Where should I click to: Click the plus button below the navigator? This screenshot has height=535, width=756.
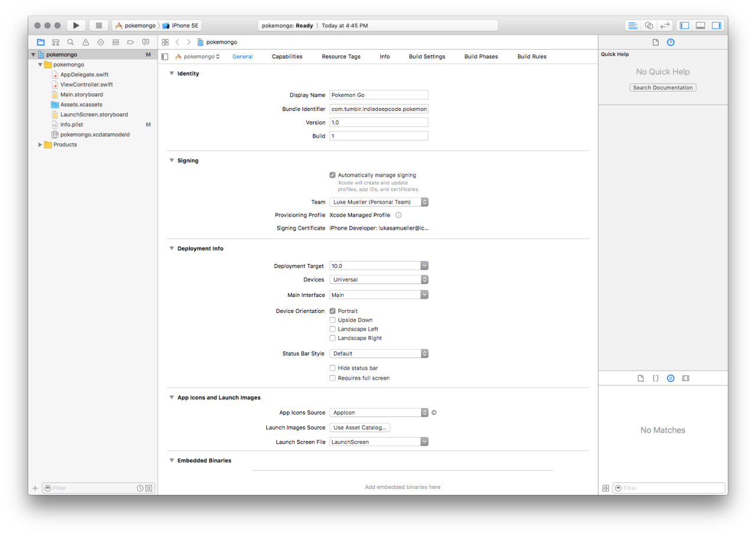coord(35,488)
